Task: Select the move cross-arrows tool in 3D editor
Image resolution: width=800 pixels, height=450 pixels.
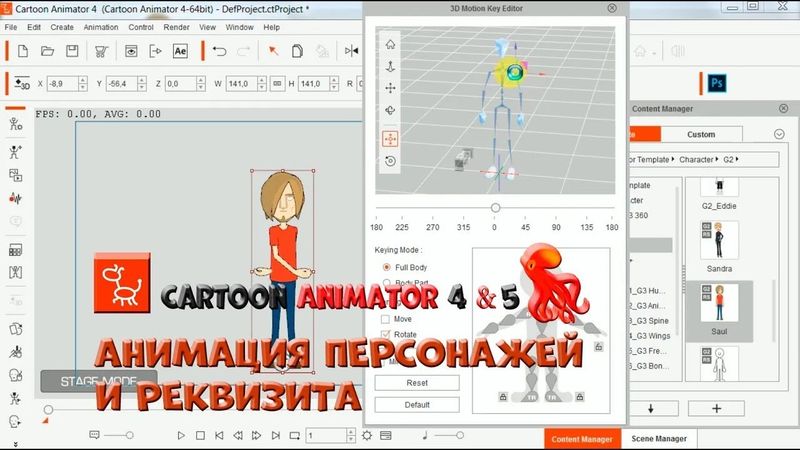Action: (x=390, y=88)
